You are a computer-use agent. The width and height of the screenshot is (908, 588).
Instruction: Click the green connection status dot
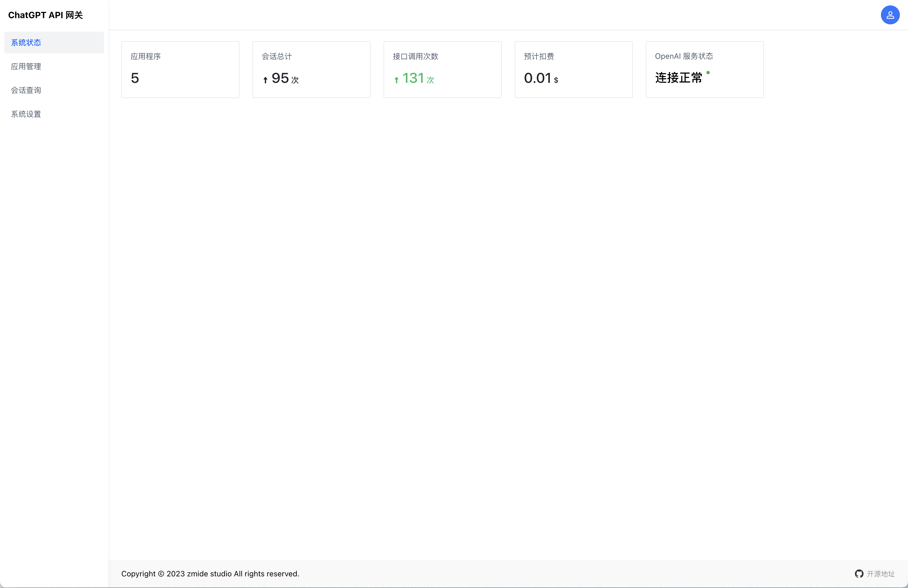(x=708, y=73)
